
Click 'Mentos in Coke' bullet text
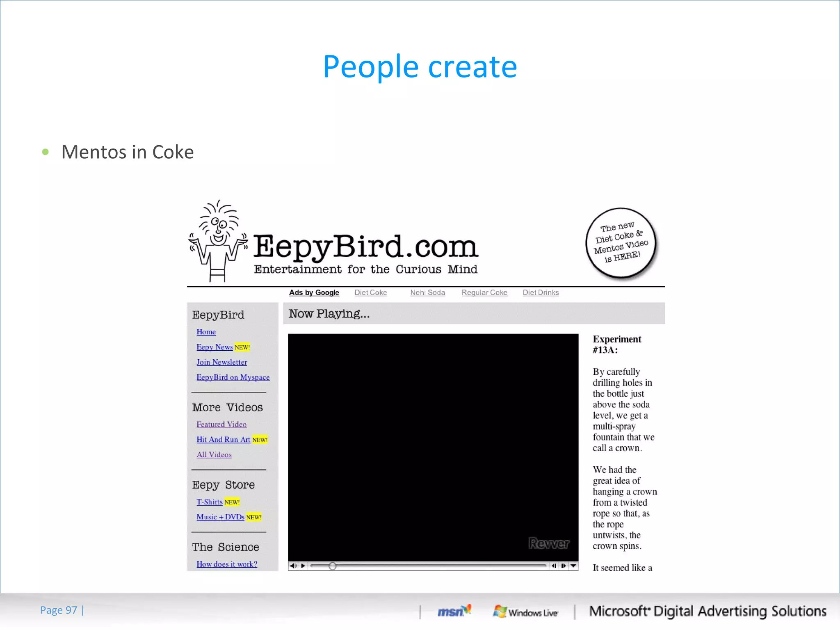coord(128,152)
